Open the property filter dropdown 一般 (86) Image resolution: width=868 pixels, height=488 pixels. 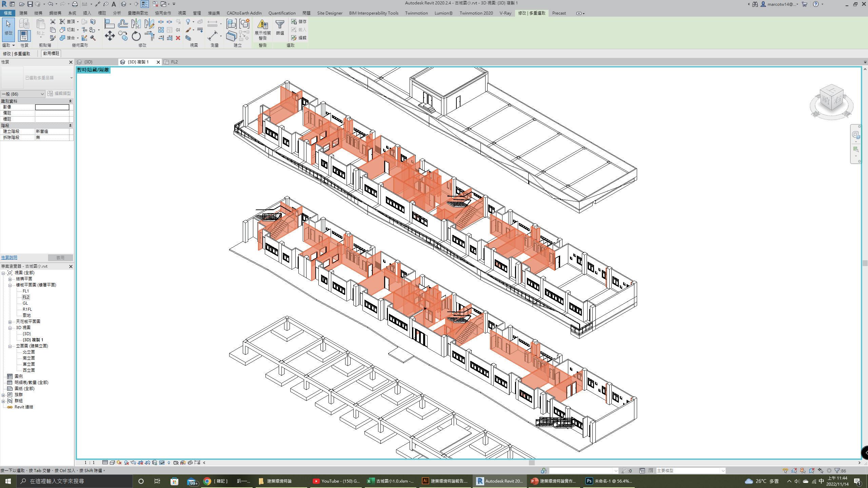coord(23,94)
